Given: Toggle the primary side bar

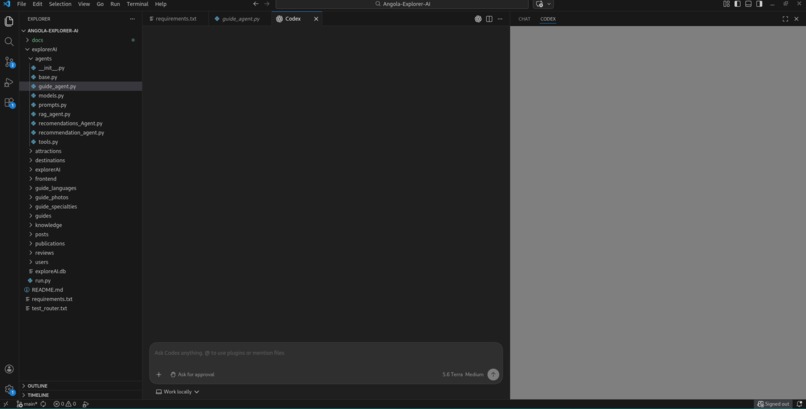Looking at the screenshot, I should click(x=737, y=4).
